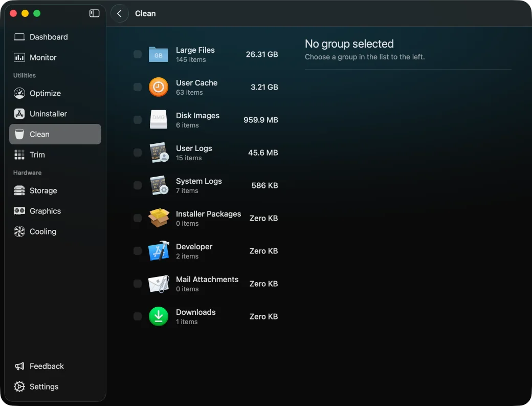
Task: Click the "586 KB" size value
Action: click(x=264, y=185)
